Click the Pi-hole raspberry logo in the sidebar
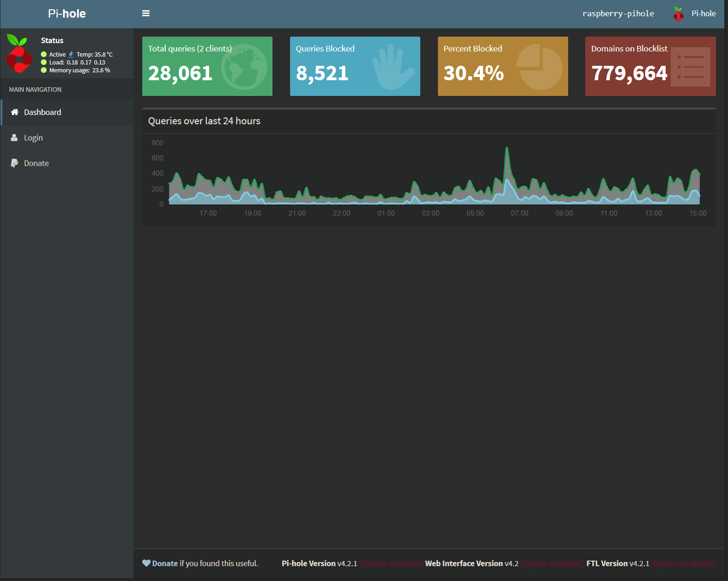Image resolution: width=728 pixels, height=581 pixels. (x=19, y=53)
